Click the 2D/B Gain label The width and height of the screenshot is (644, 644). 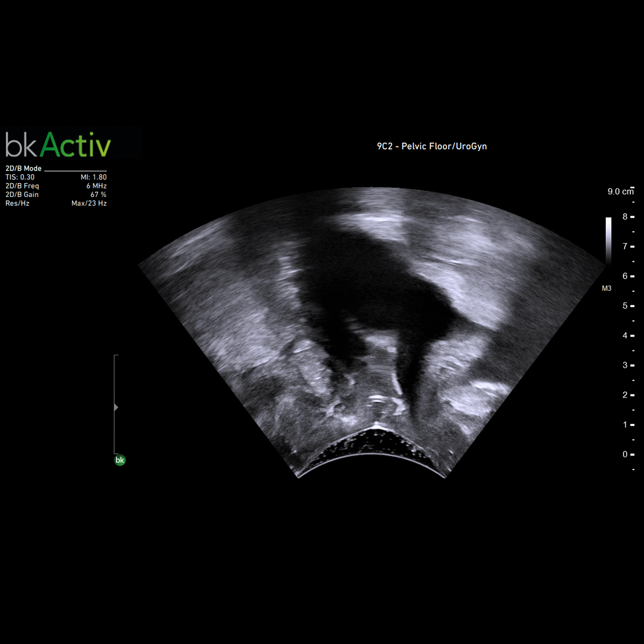pyautogui.click(x=22, y=194)
